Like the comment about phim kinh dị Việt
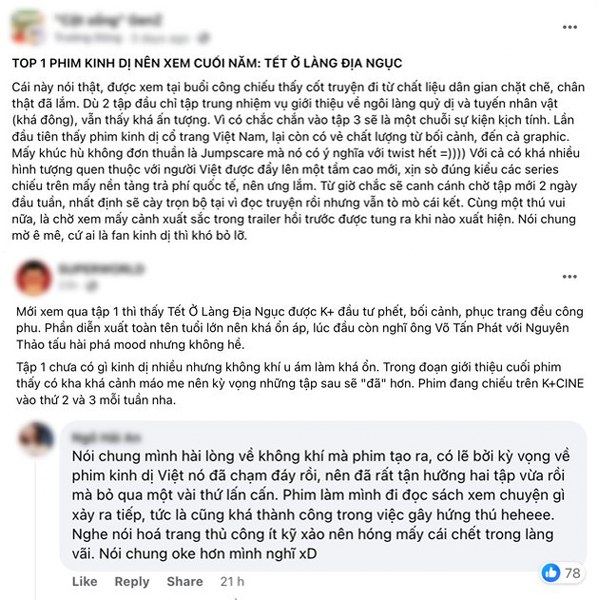 pyautogui.click(x=85, y=581)
